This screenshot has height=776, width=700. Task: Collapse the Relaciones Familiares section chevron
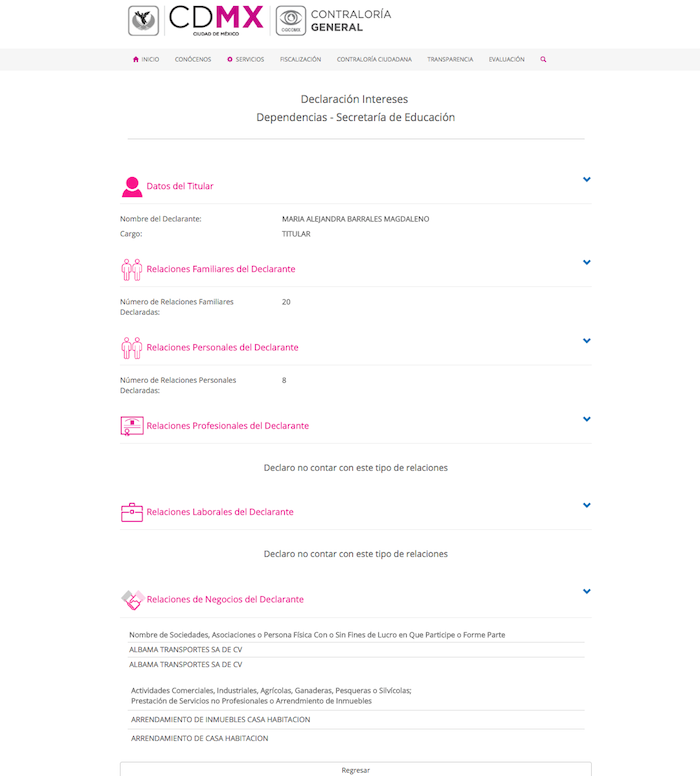587,262
